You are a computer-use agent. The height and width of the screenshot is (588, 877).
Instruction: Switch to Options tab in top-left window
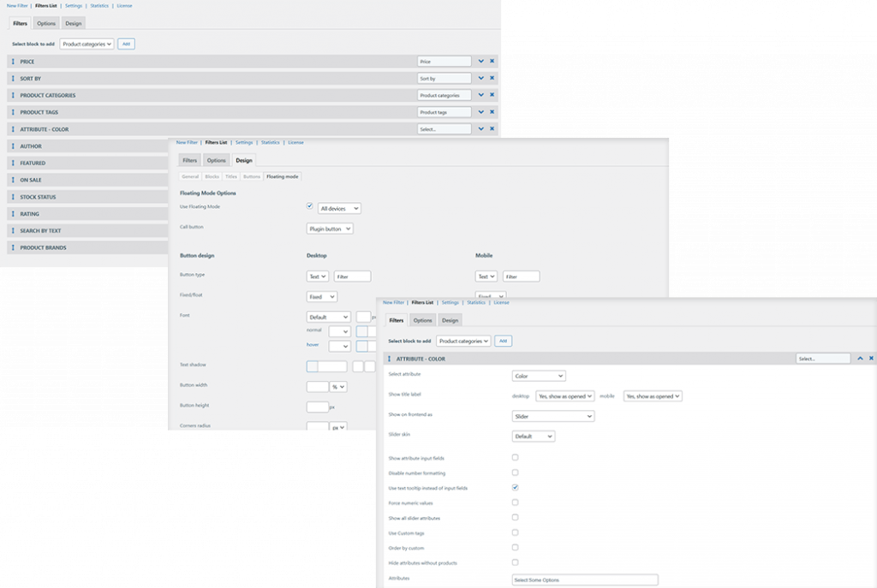tap(46, 23)
